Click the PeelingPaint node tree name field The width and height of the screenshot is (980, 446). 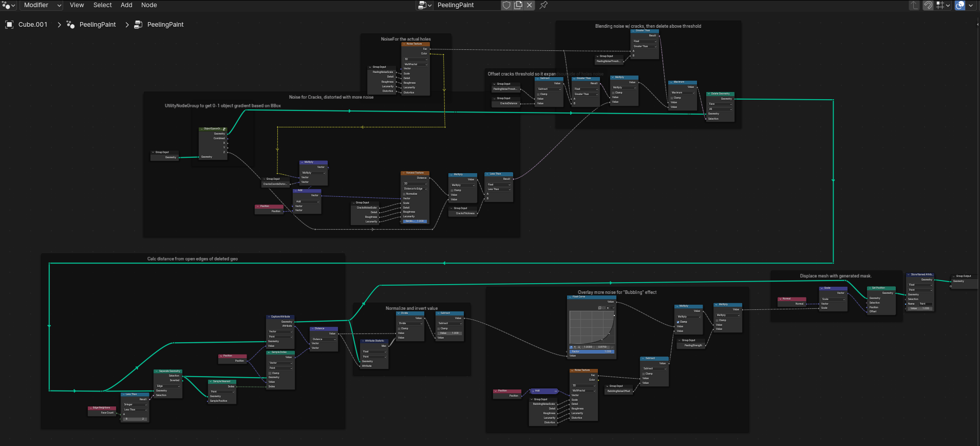point(467,5)
